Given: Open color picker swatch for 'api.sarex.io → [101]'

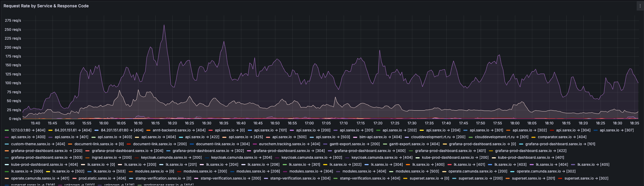Looking at the screenshot, I should point(250,130).
